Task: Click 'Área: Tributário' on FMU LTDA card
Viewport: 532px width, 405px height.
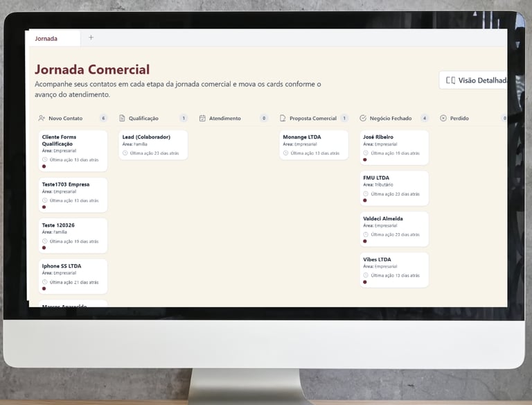Action: (378, 185)
